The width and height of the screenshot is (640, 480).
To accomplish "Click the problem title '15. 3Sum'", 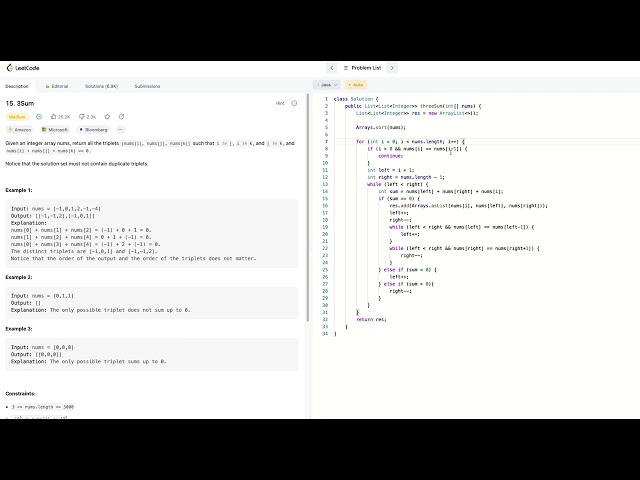I will coord(20,103).
